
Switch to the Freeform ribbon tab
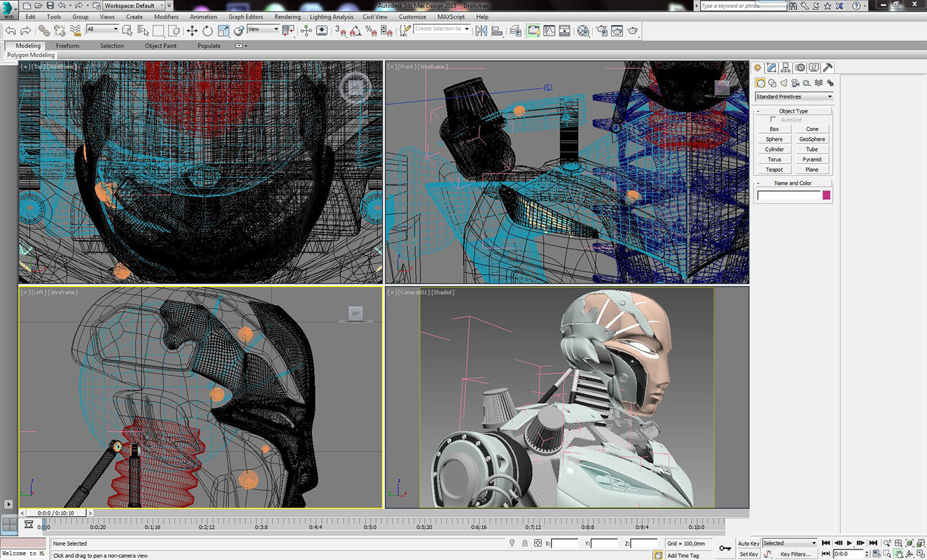pos(68,46)
